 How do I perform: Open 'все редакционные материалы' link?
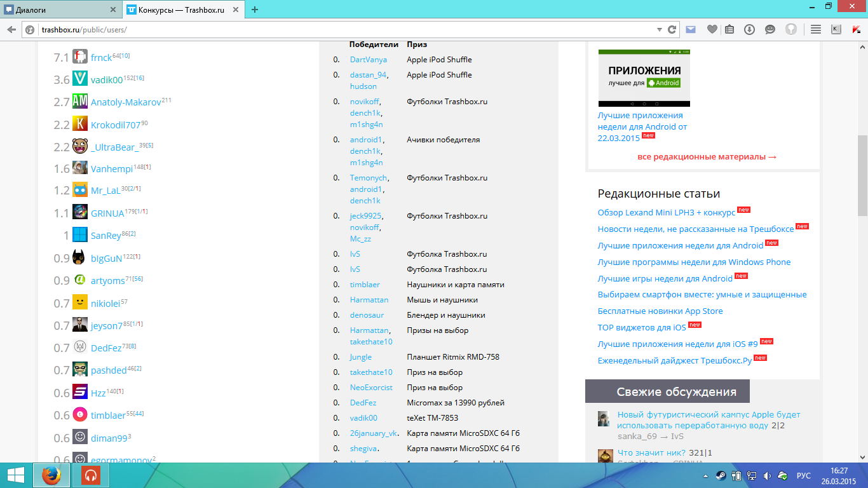click(x=707, y=156)
